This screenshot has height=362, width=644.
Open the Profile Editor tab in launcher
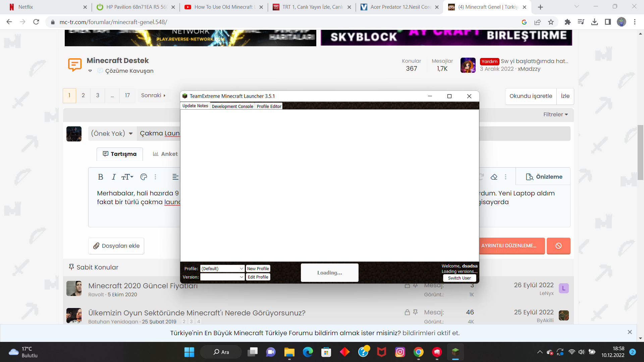point(269,106)
